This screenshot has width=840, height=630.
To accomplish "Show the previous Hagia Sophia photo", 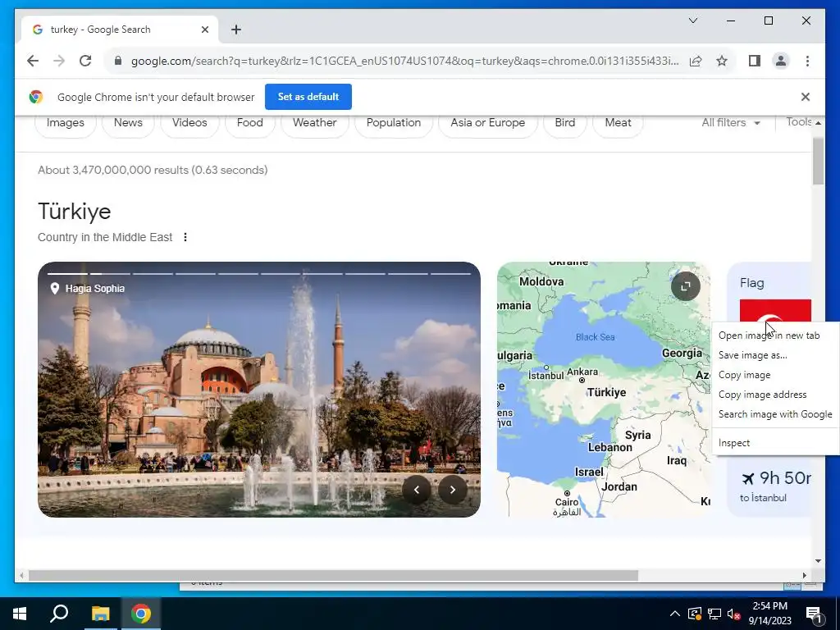I will tap(416, 490).
